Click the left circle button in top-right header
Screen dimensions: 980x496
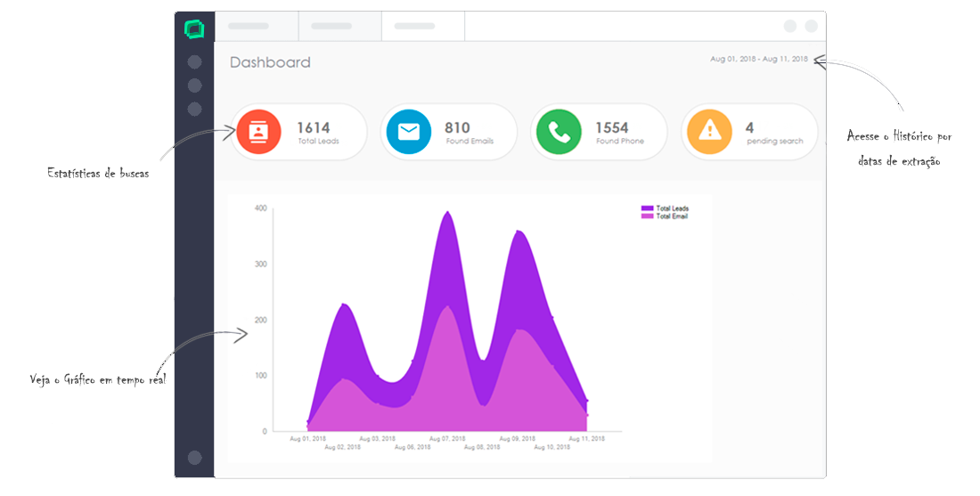coord(790,26)
